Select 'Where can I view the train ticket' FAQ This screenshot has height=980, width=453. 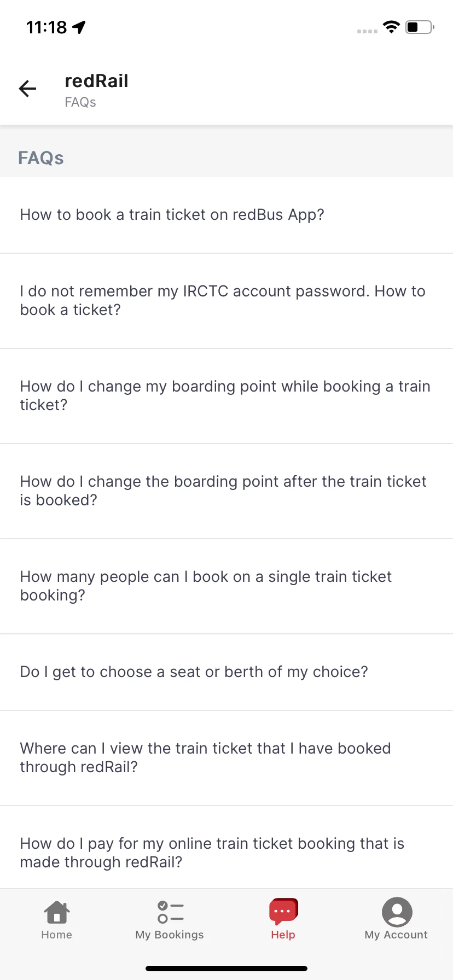[226, 758]
